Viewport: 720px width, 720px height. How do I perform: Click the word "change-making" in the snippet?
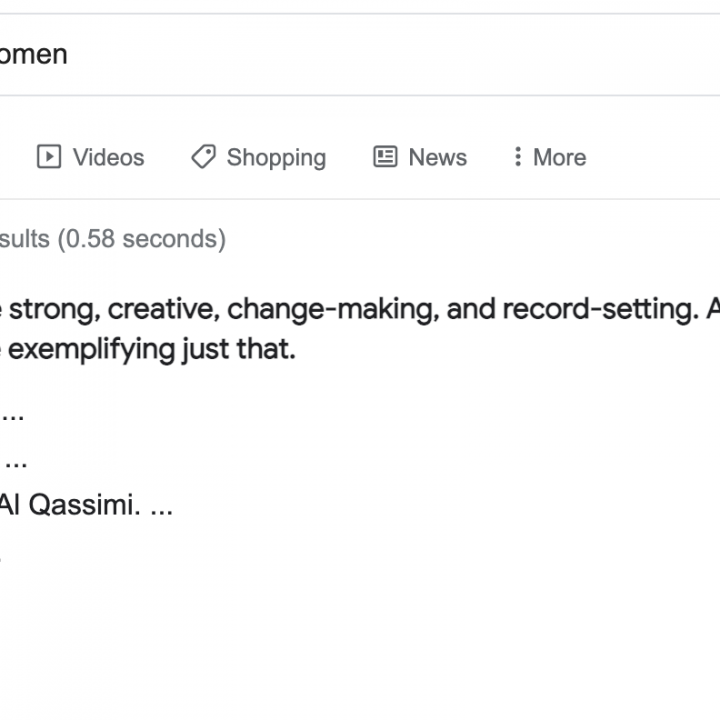tap(331, 309)
